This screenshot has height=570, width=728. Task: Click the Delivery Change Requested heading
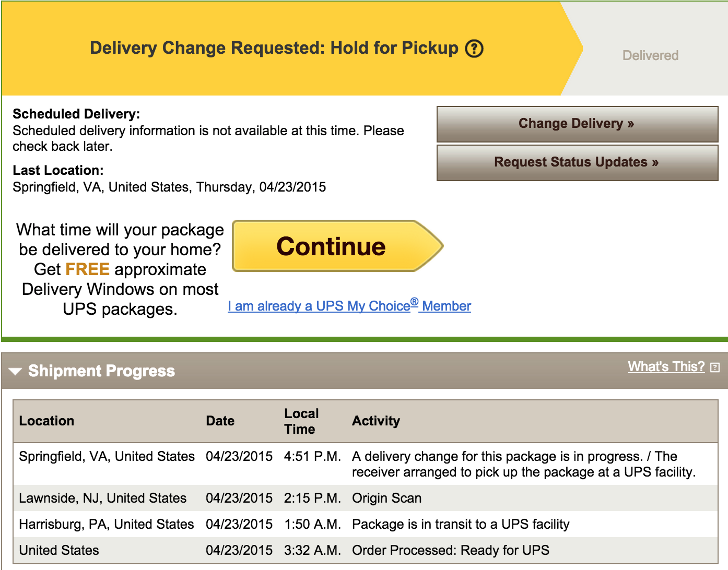[274, 48]
